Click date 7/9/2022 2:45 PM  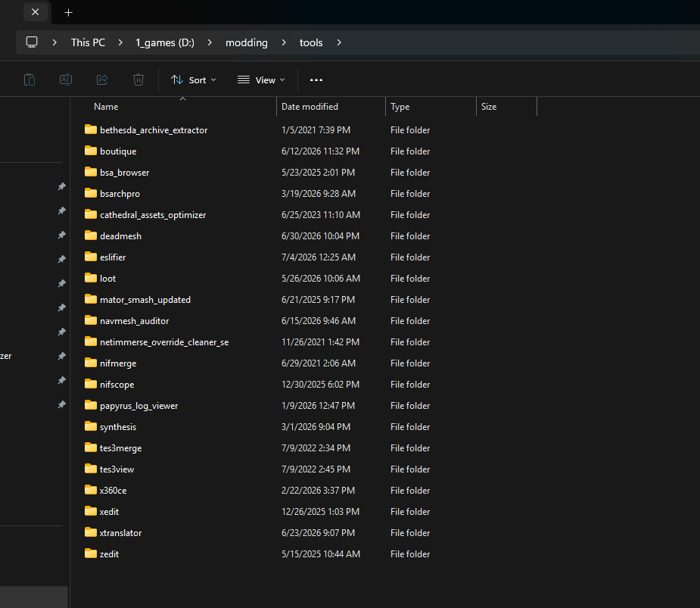316,469
